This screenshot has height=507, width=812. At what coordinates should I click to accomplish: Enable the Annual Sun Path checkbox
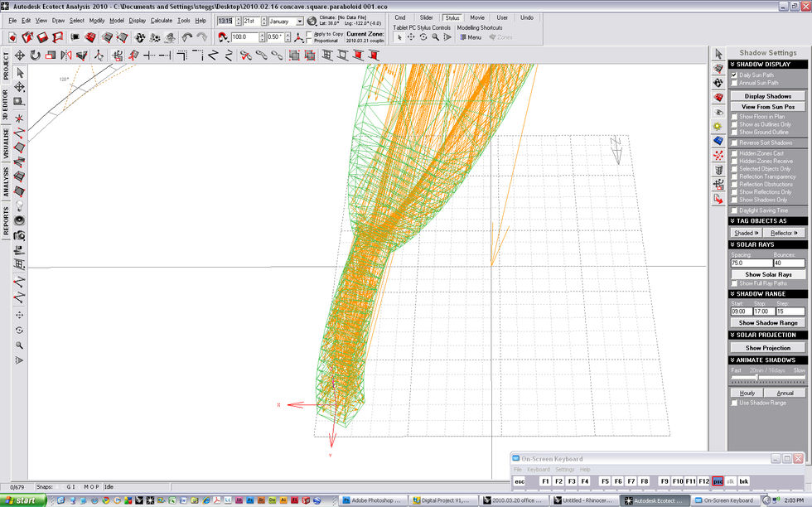[734, 83]
